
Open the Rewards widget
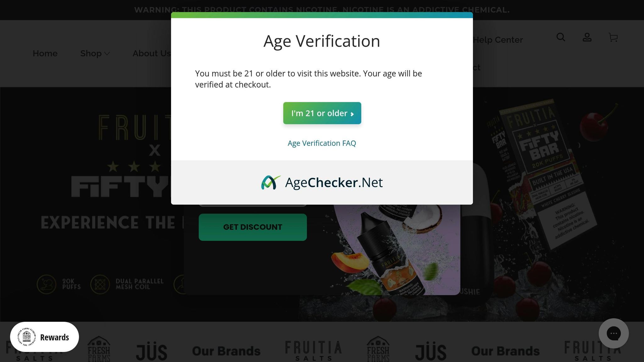(x=44, y=337)
